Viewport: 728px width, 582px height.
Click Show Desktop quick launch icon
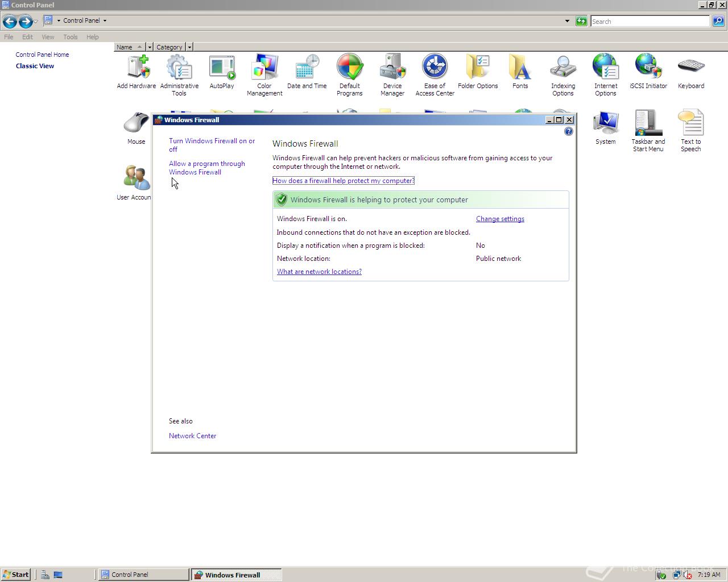58,575
